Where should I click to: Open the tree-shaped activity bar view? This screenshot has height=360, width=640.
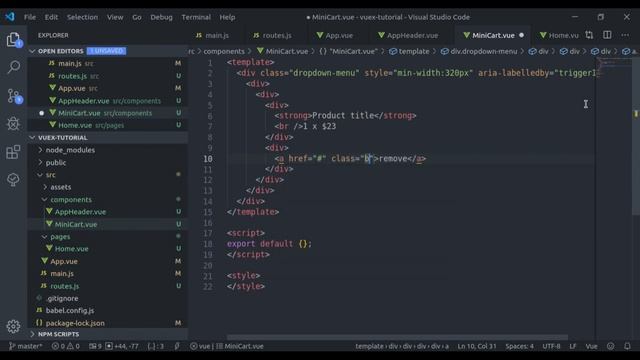13,180
